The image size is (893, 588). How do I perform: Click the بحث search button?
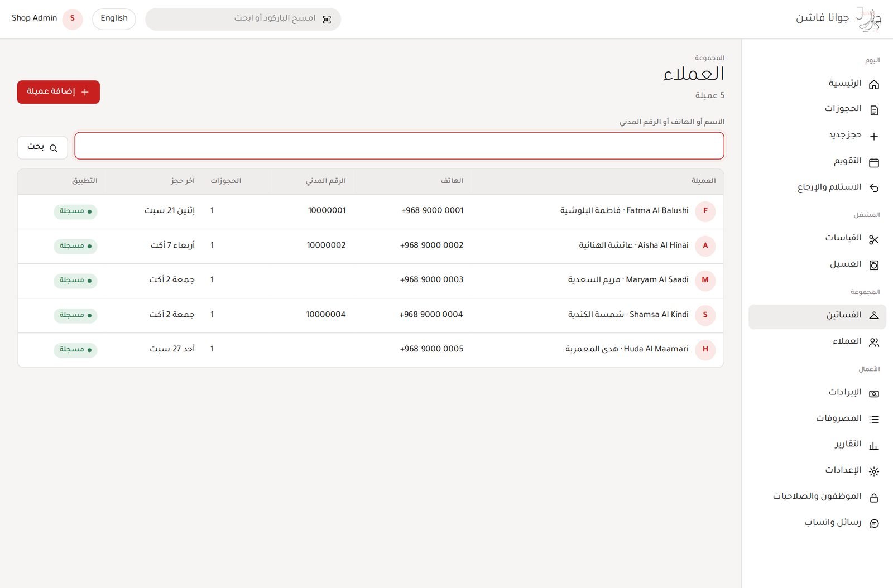tap(42, 147)
